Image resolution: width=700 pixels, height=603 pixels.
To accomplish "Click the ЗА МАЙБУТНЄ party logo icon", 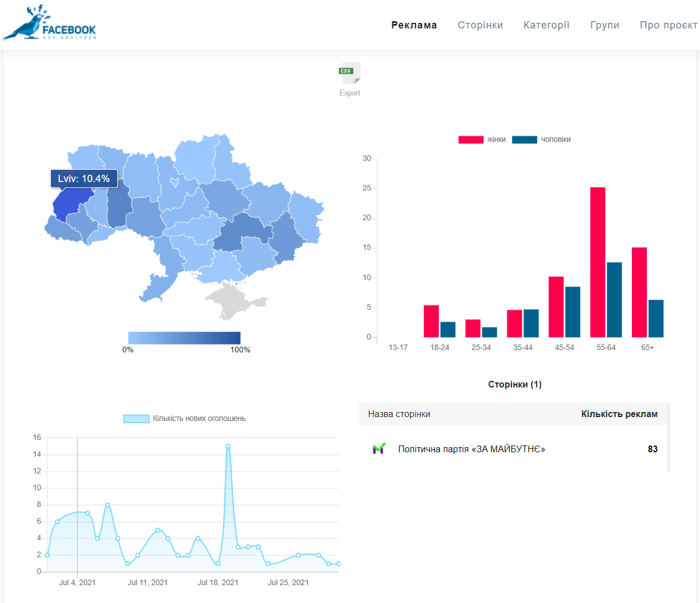I will 379,449.
